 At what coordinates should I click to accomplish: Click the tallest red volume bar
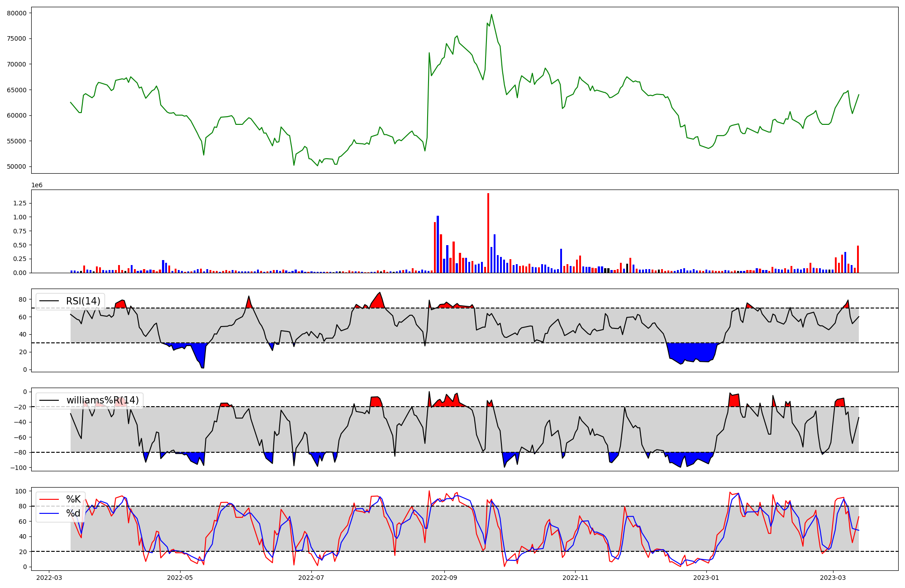point(488,233)
